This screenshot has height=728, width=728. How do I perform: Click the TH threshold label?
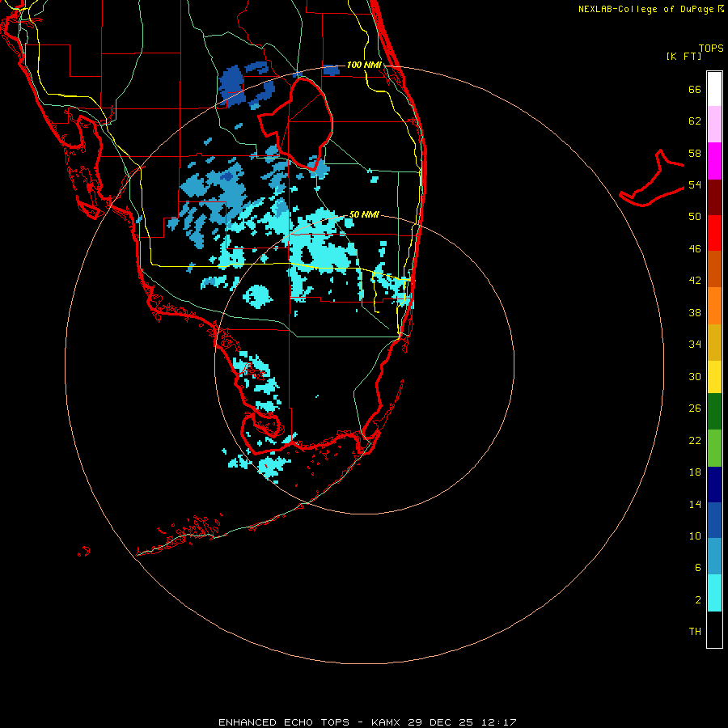(x=695, y=631)
